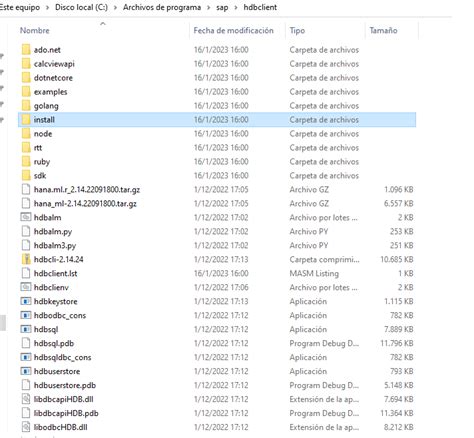Viewport: 474px width, 438px height.
Task: Click the size 5.148 KB
Action: 399,385
